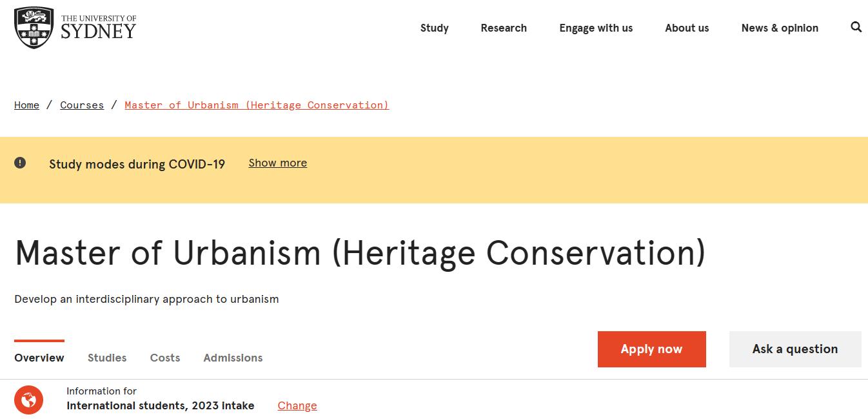Go to Home breadcrumb link

[x=26, y=105]
